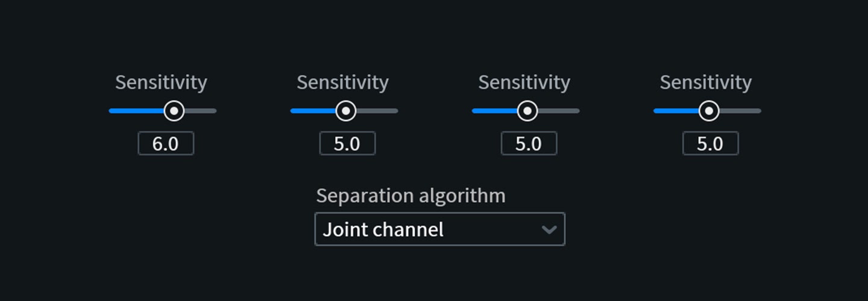
Task: Click gray unfilled track of second Sensitivity slider
Action: coord(377,111)
